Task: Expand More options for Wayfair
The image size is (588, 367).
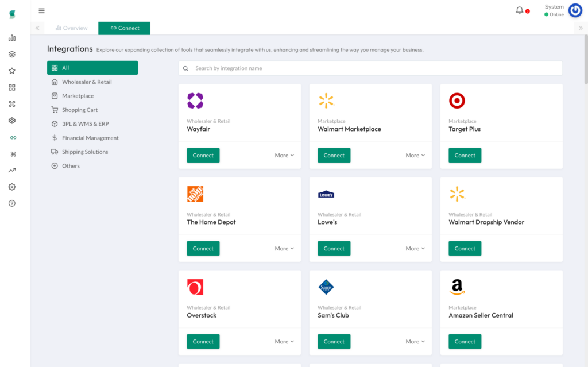Action: click(x=284, y=155)
